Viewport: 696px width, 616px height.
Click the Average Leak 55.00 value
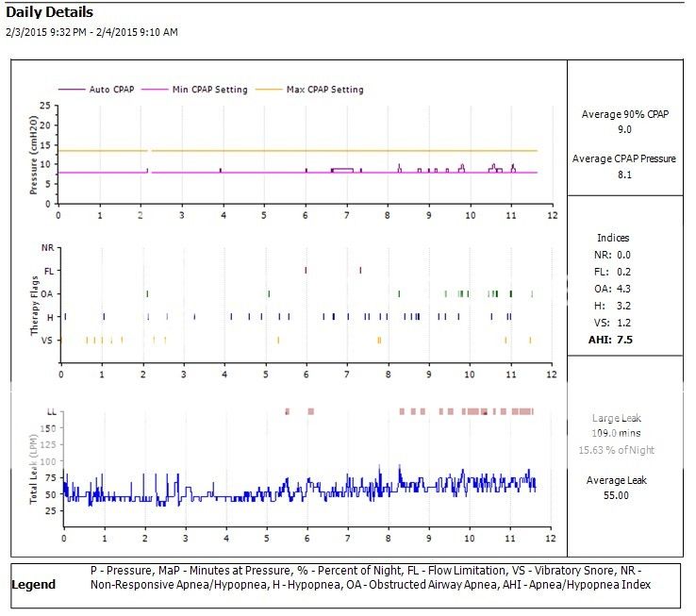point(616,495)
